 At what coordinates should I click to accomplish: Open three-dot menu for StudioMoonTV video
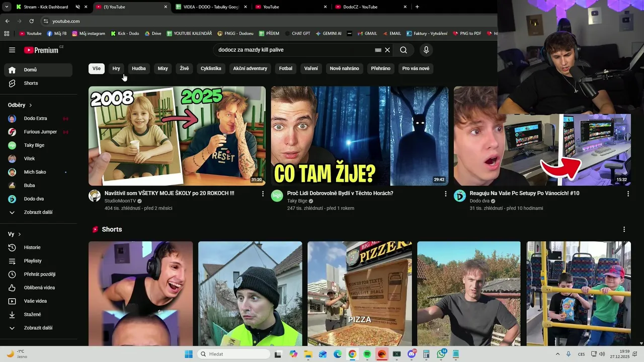click(x=263, y=194)
